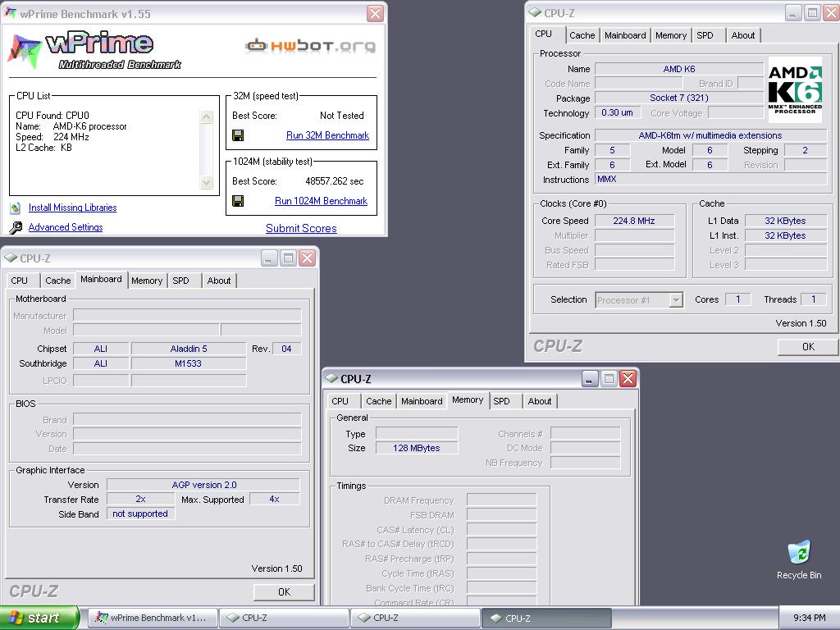Screen dimensions: 840x630
Task: Click the wrench Advanced Settings icon
Action: point(16,228)
